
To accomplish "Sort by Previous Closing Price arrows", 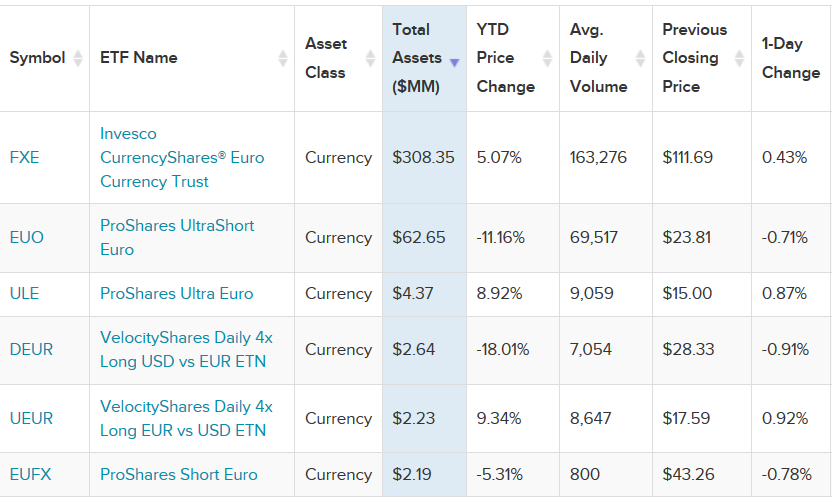I will tap(739, 58).
